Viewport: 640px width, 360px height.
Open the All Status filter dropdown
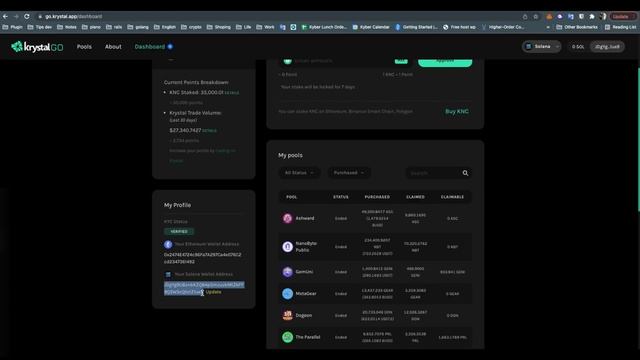[299, 173]
